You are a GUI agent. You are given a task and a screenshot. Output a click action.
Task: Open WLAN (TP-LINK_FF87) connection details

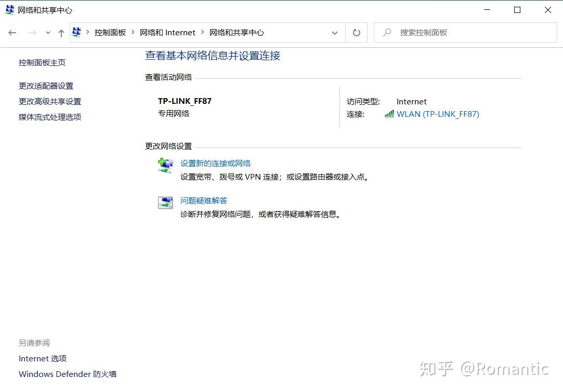click(x=438, y=114)
